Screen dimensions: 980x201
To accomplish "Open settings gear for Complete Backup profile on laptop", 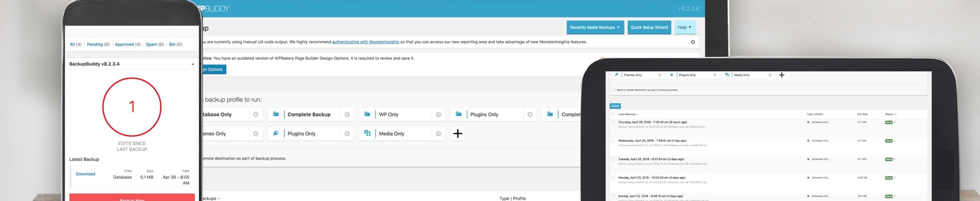I will point(347,115).
